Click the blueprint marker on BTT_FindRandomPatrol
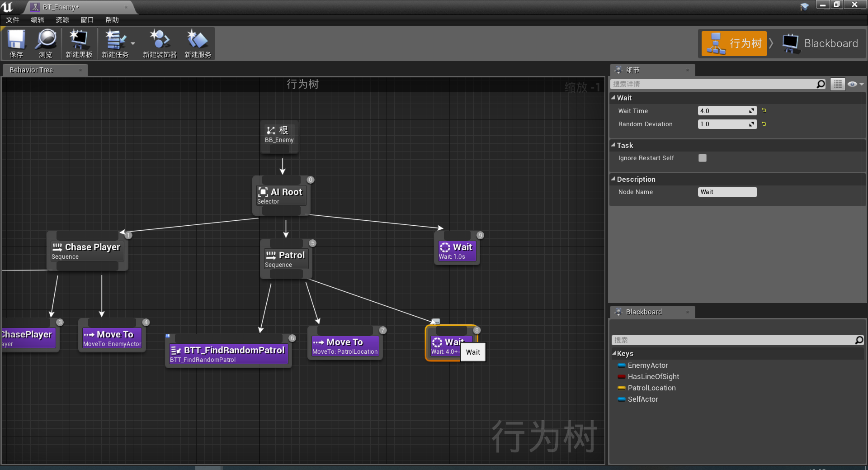The height and width of the screenshot is (470, 868). pos(168,336)
